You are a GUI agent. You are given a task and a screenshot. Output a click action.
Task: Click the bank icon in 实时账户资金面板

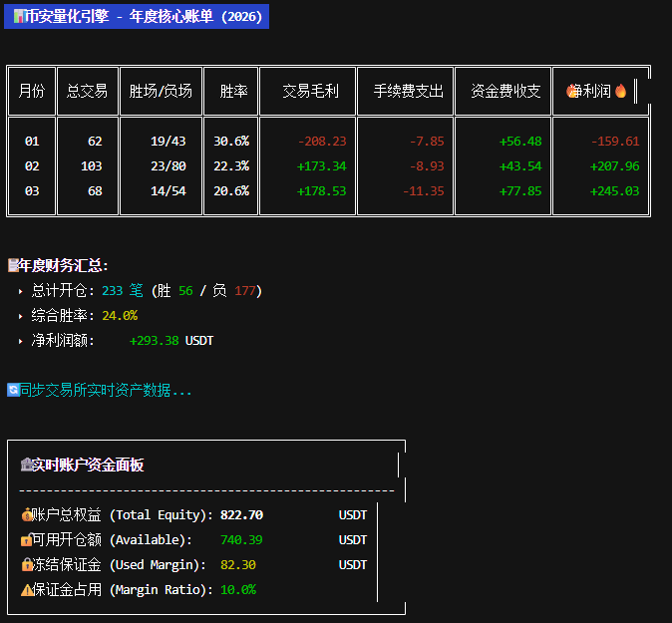click(27, 465)
